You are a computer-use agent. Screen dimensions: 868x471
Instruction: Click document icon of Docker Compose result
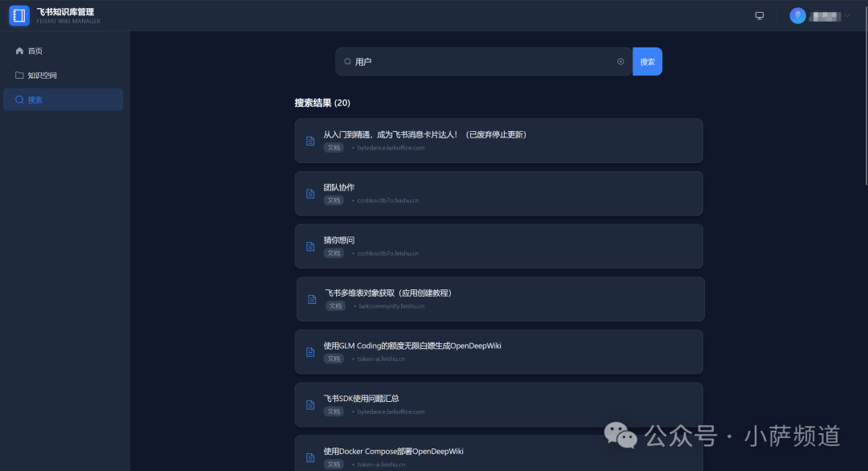[x=310, y=457]
